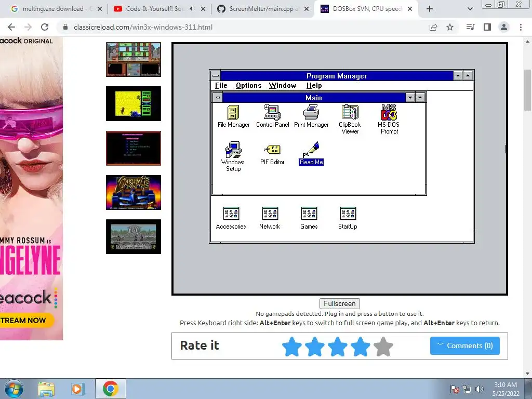Click the network tray icon
Screen dimensions: 532x399
pyautogui.click(x=467, y=389)
